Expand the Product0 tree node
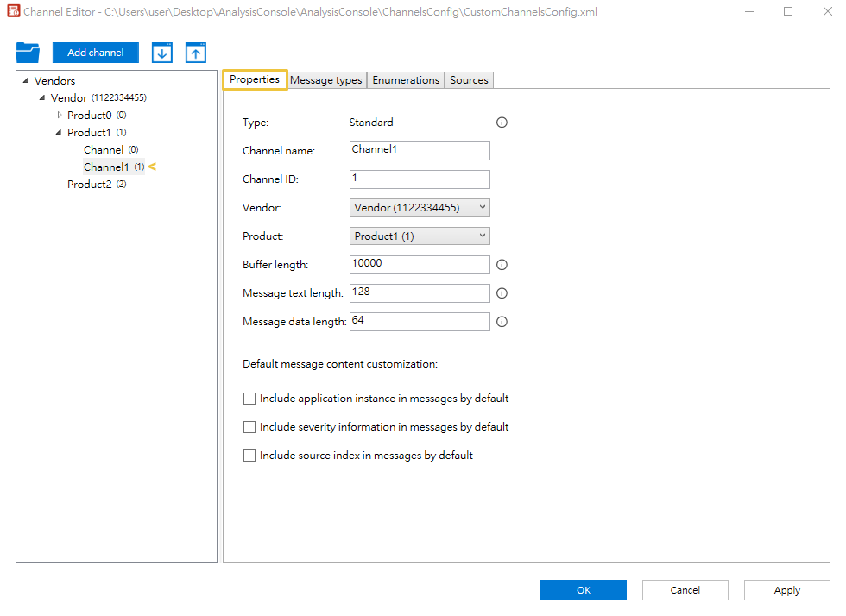This screenshot has height=616, width=846. (x=60, y=115)
